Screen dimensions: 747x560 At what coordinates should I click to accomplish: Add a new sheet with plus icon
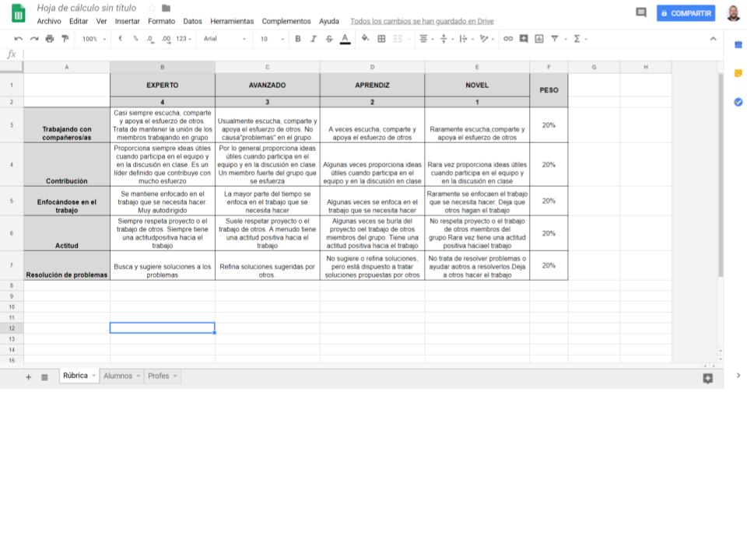(x=29, y=376)
